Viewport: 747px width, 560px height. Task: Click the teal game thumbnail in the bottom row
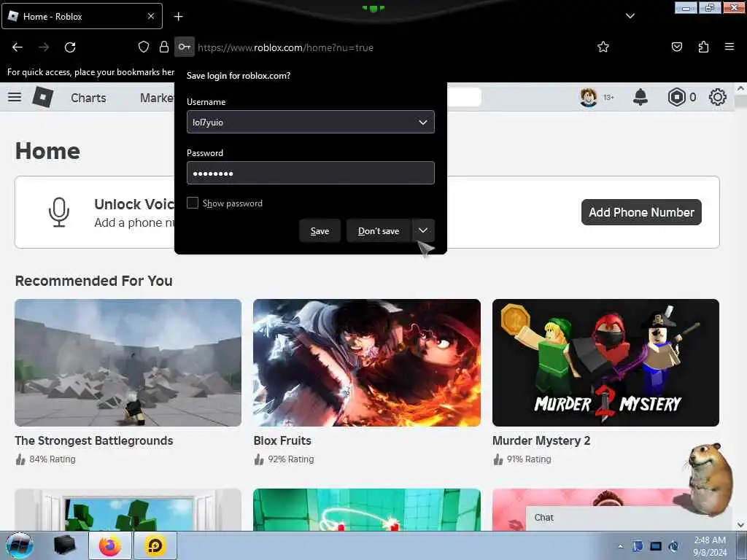pos(367,510)
